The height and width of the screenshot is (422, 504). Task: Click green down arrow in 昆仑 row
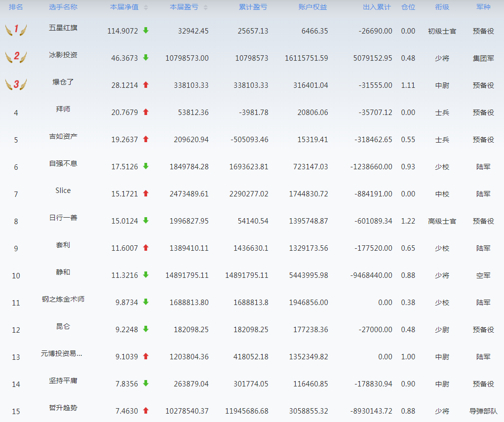(146, 329)
